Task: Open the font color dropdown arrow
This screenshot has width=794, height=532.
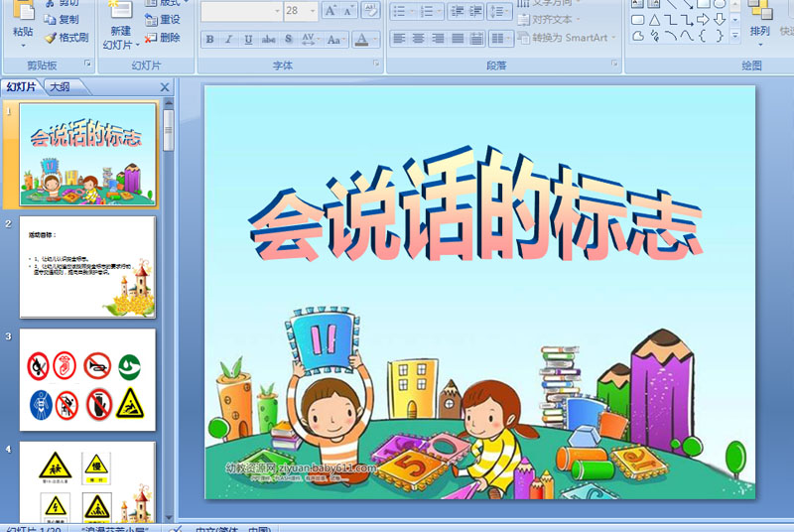Action: [374, 39]
